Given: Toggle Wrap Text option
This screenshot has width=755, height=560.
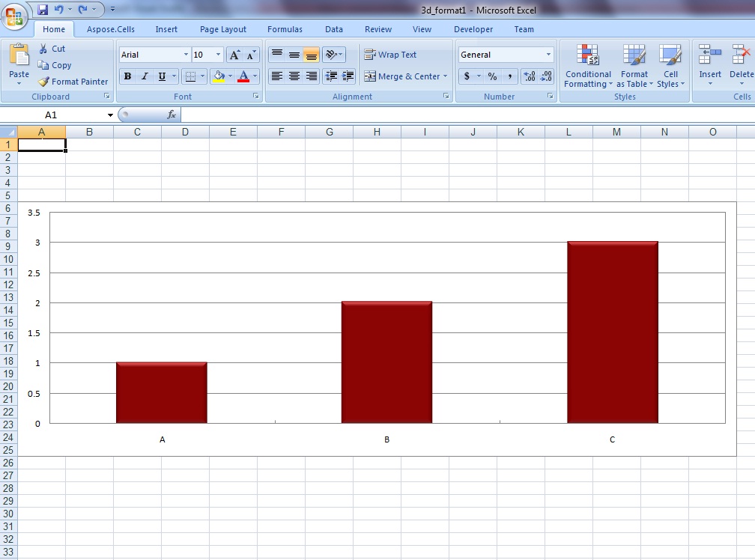Looking at the screenshot, I should (390, 55).
